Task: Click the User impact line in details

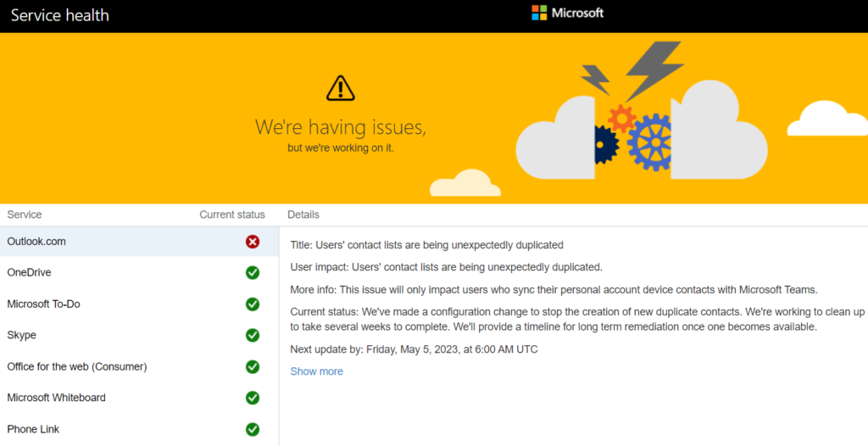Action: pyautogui.click(x=446, y=267)
